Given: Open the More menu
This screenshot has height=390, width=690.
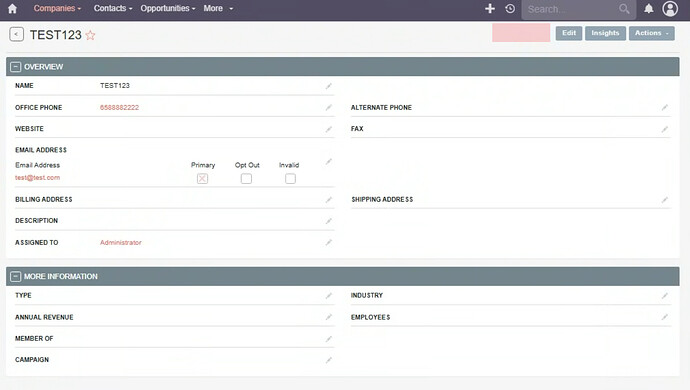Looking at the screenshot, I should pos(218,8).
